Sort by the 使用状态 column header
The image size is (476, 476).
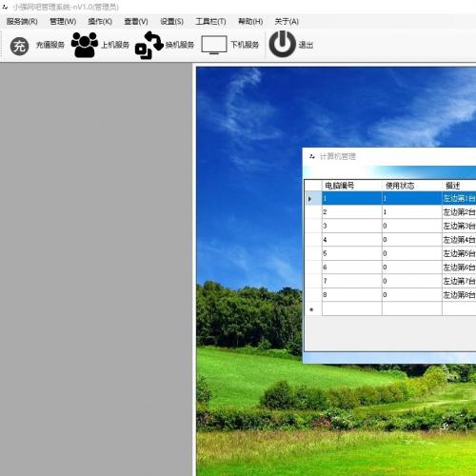click(412, 186)
